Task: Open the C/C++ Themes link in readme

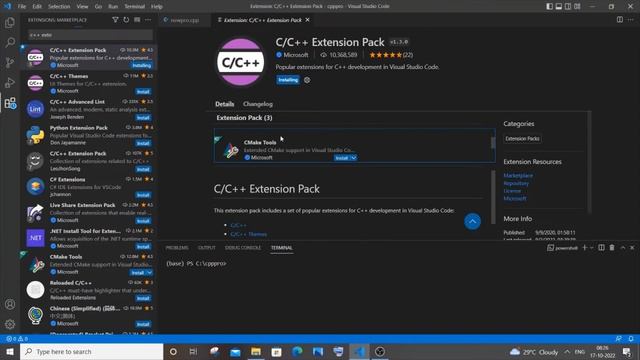Action: pos(249,234)
